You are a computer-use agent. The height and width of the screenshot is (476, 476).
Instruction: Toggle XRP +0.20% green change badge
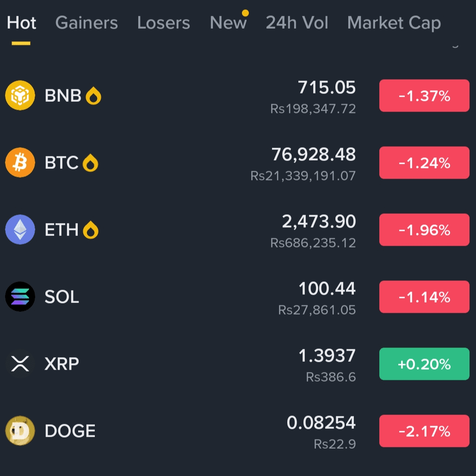pyautogui.click(x=424, y=364)
